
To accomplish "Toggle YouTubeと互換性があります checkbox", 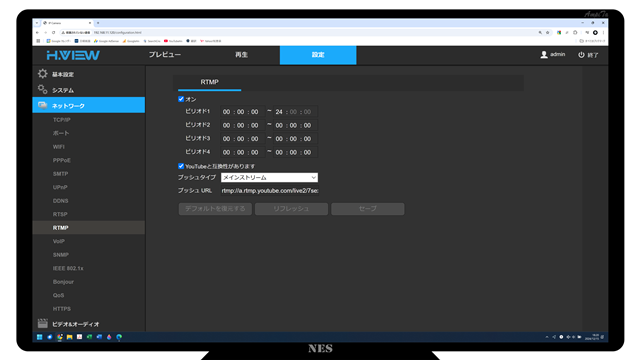I will click(x=181, y=166).
